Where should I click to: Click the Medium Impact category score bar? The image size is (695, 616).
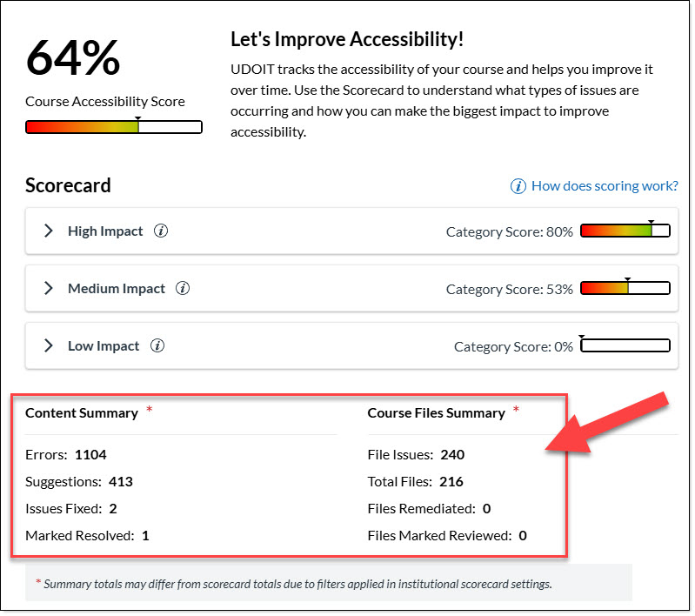point(625,289)
